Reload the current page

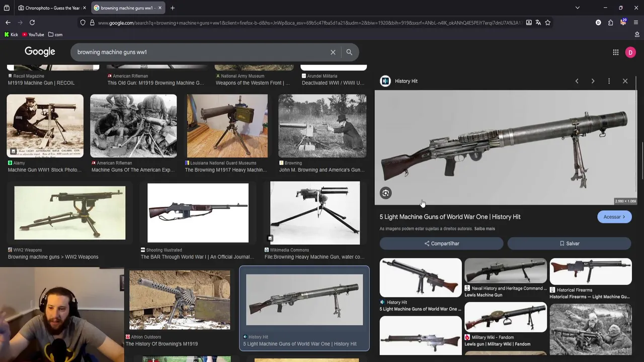click(32, 23)
